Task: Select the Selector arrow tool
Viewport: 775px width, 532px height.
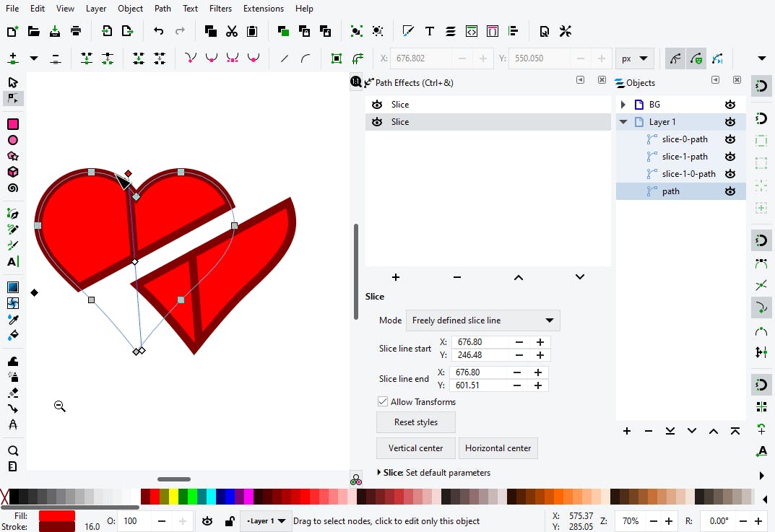Action: click(13, 82)
